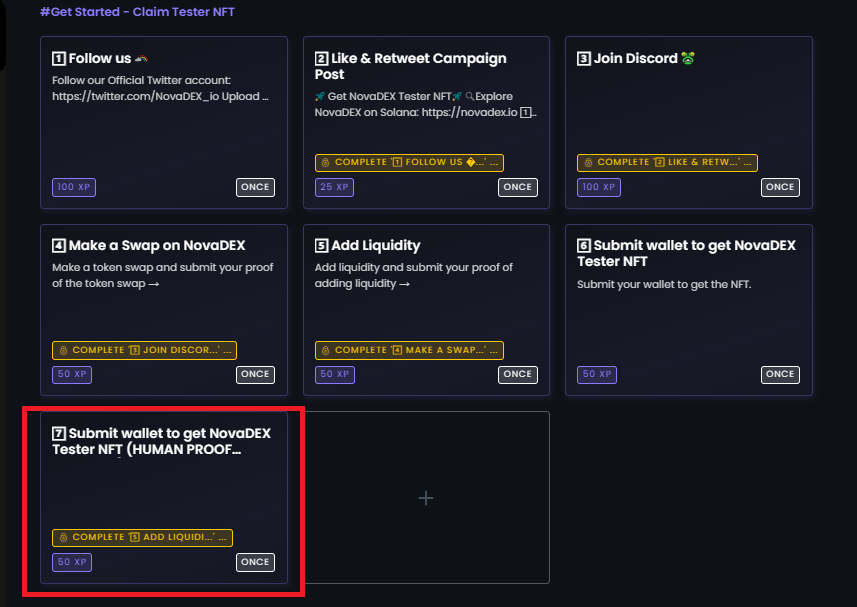857x607 pixels.
Task: Click ONCE badge on Add Liquidity card
Action: (x=518, y=374)
